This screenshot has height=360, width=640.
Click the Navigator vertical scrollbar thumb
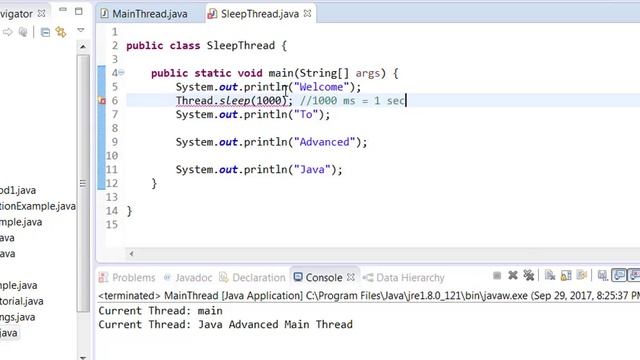83,183
